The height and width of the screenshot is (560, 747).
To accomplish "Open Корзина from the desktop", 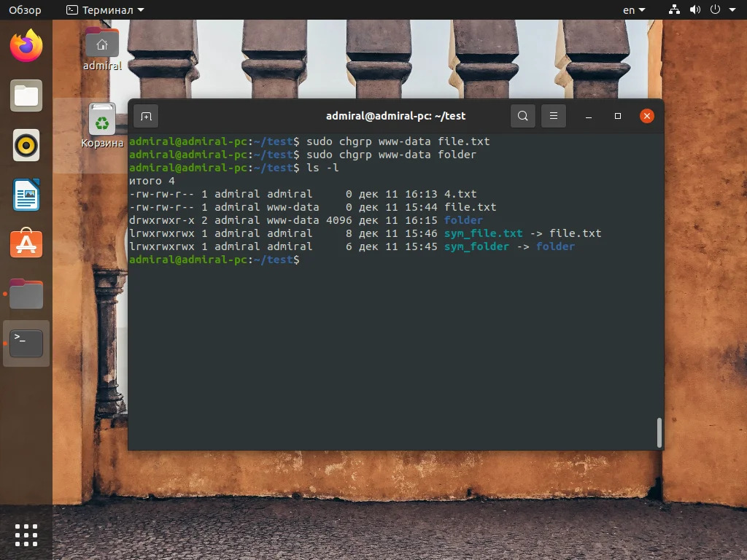I will pos(101,119).
